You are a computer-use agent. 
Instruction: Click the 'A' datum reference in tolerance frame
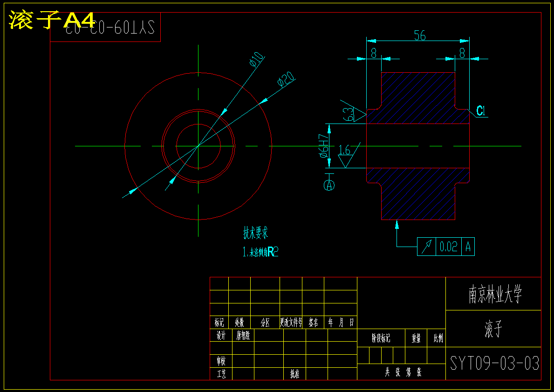click(x=468, y=247)
